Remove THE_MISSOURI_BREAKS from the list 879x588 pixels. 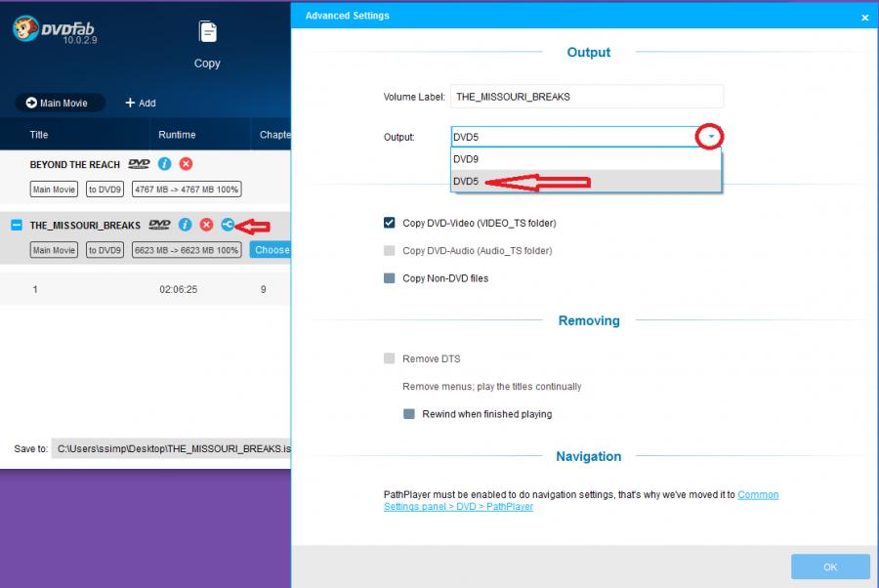pos(207,225)
